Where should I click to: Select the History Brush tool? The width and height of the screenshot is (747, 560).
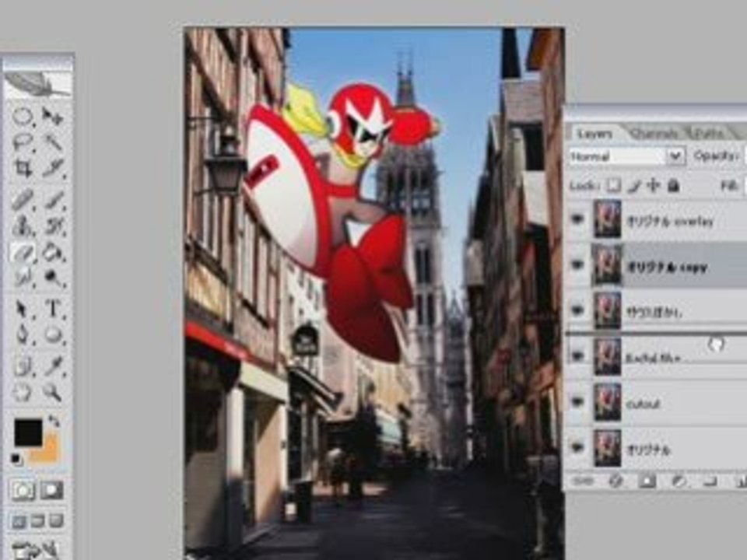coord(54,226)
